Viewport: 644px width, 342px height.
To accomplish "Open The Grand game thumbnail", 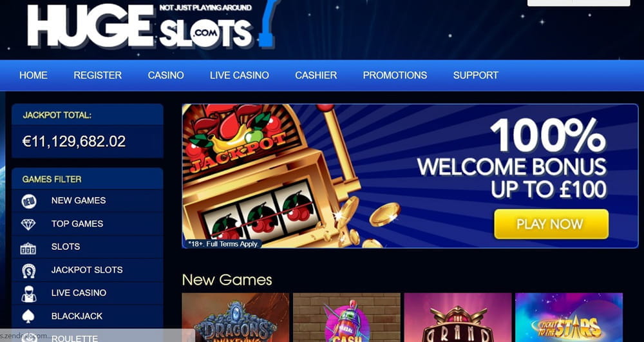I will click(x=458, y=318).
